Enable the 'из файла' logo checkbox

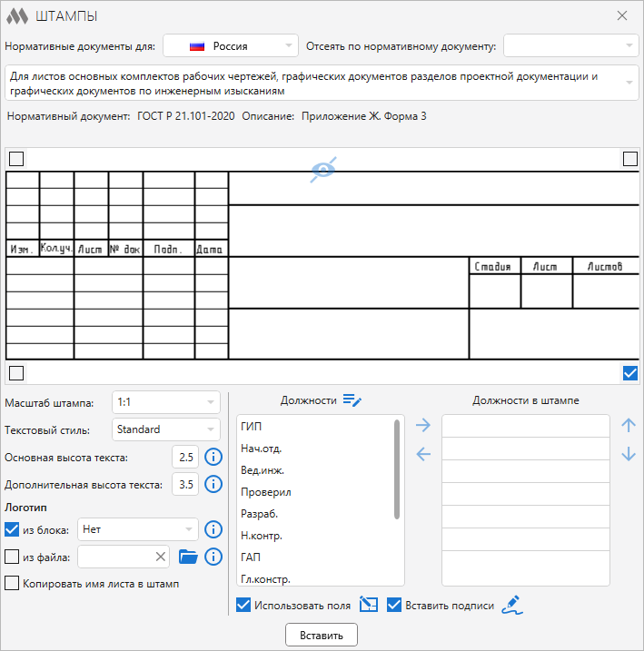pyautogui.click(x=12, y=557)
